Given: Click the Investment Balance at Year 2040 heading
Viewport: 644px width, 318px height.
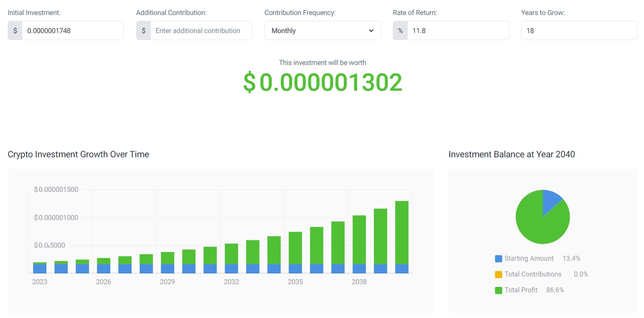Looking at the screenshot, I should coord(511,154).
